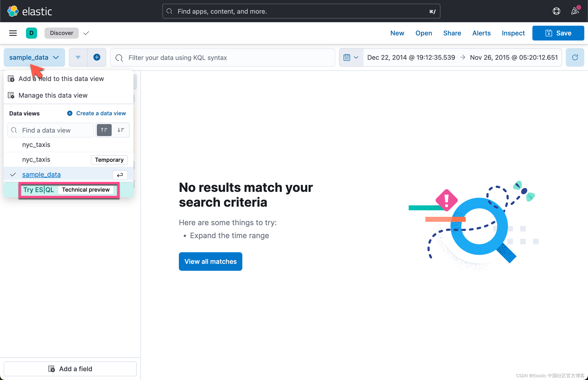Click the hamburger navigation menu icon

tap(13, 33)
